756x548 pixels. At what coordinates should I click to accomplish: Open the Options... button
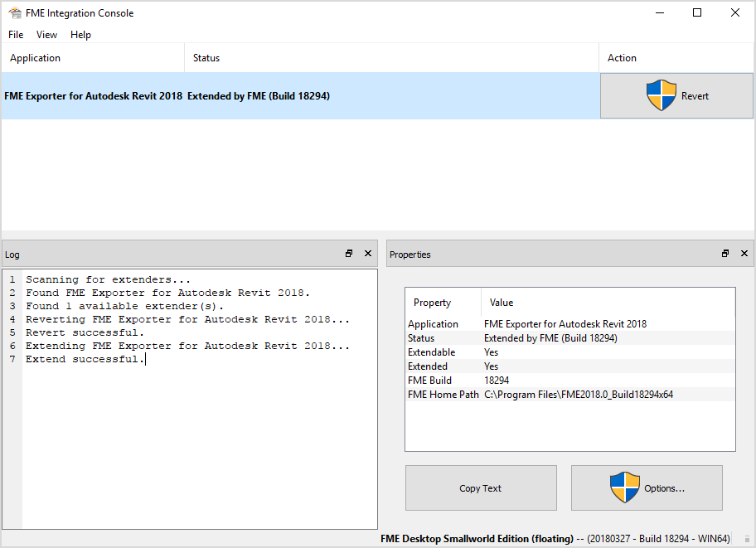(647, 487)
